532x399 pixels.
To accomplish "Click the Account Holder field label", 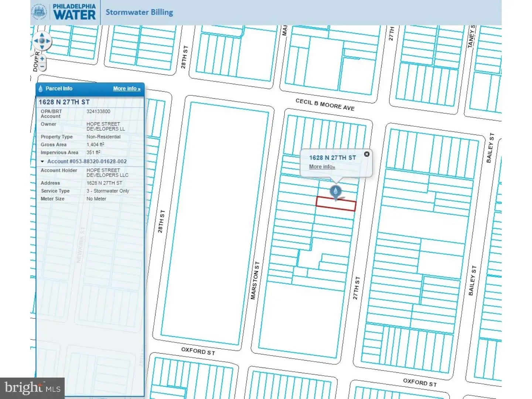I will tap(59, 170).
